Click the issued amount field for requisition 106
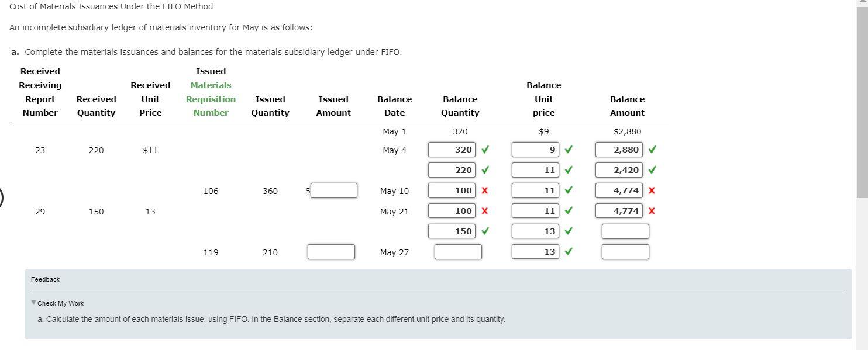This screenshot has height=350, width=868. 333,190
